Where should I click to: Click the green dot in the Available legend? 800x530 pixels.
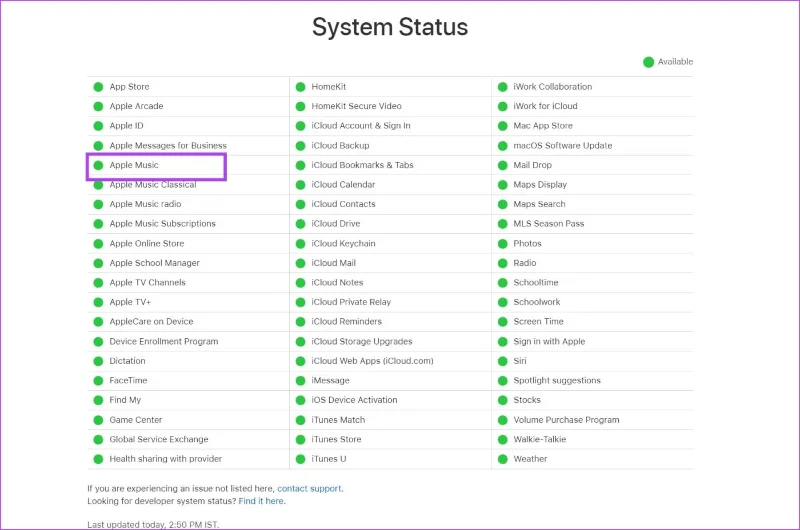coord(648,62)
